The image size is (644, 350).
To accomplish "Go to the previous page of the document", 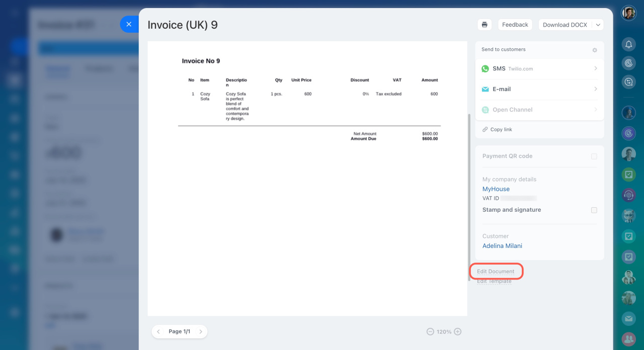I will 158,331.
